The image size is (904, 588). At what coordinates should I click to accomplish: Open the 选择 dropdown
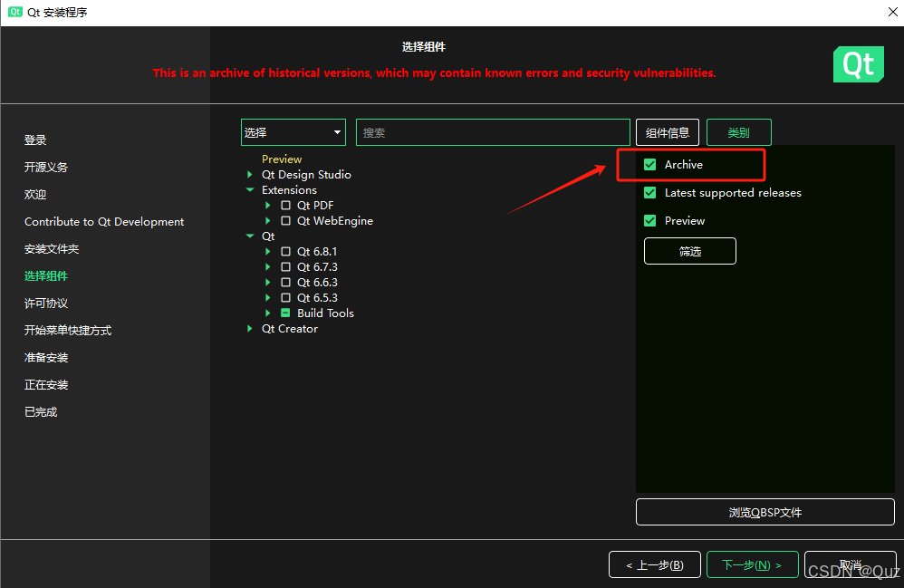[x=293, y=132]
